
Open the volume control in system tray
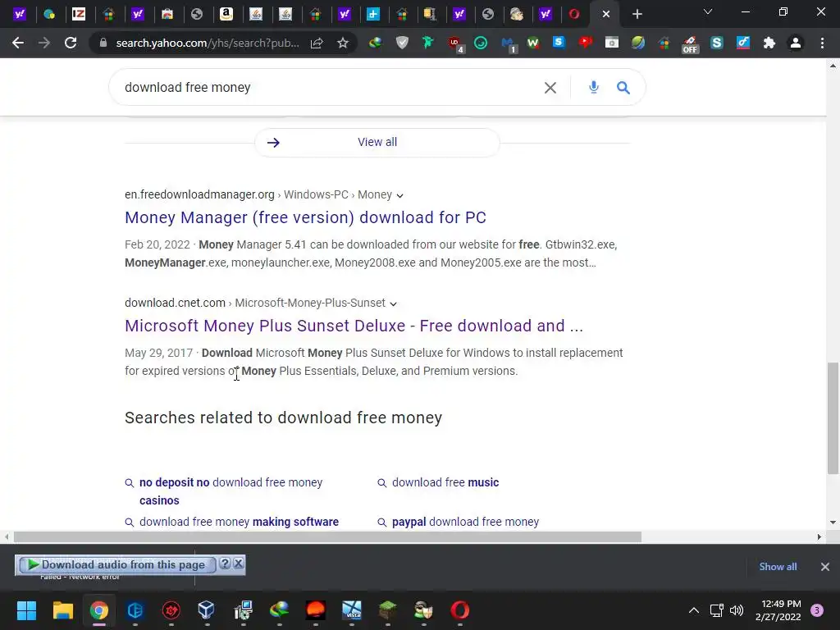737,610
